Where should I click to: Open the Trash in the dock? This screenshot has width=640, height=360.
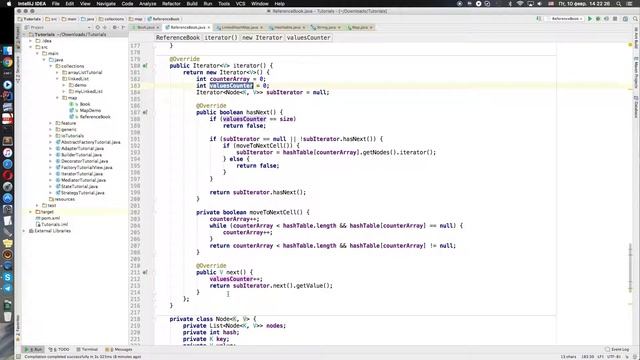pyautogui.click(x=7, y=316)
